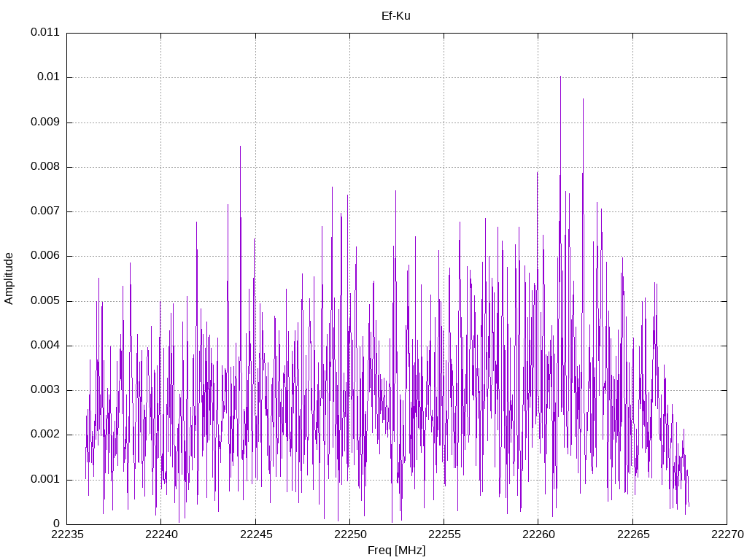This screenshot has height=560, width=747.
Task: Click the x-axis tick label 22250
Action: click(x=350, y=534)
